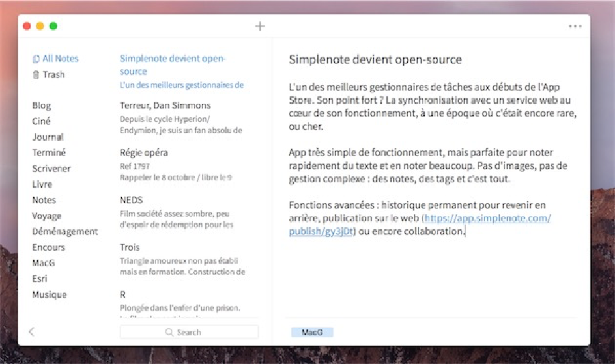Open the Scrivener tag
The image size is (615, 364).
coord(51,169)
